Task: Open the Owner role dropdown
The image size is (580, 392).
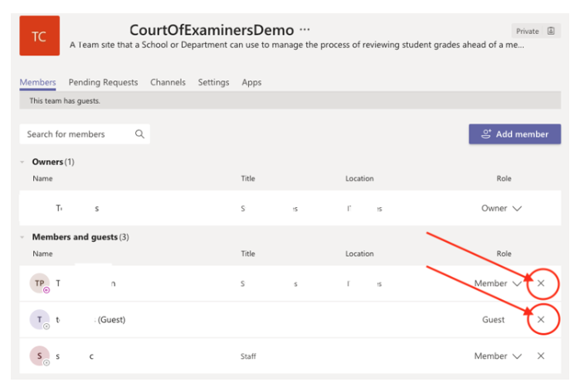Action: click(502, 209)
